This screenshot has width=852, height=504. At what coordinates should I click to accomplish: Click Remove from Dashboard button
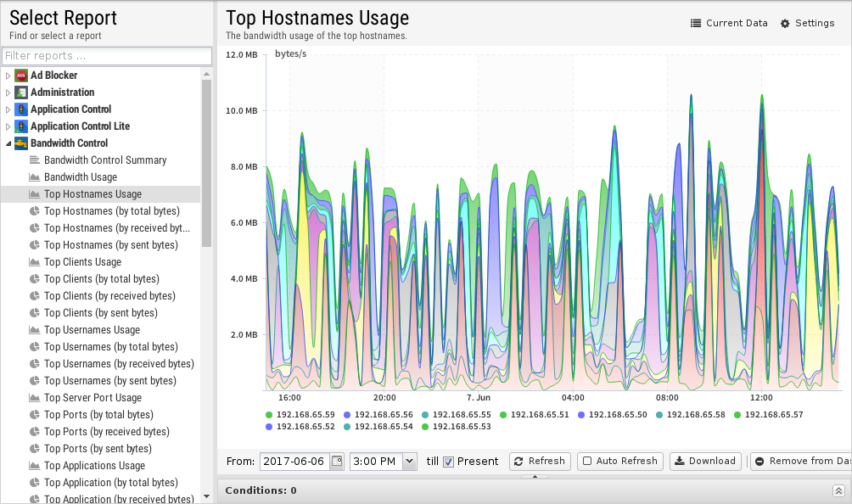(801, 461)
